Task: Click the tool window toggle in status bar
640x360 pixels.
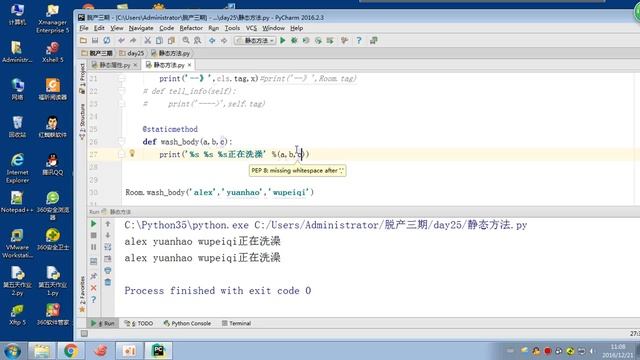Action: coord(84,334)
